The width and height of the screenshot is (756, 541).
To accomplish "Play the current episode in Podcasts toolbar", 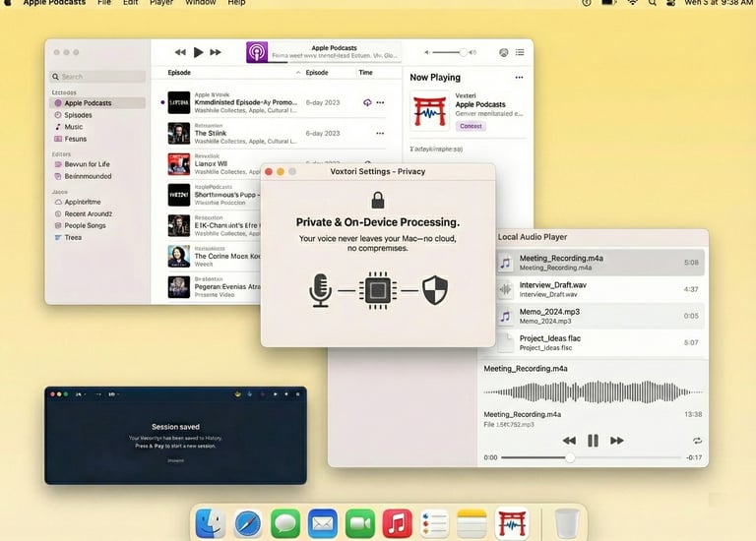I will click(x=198, y=52).
